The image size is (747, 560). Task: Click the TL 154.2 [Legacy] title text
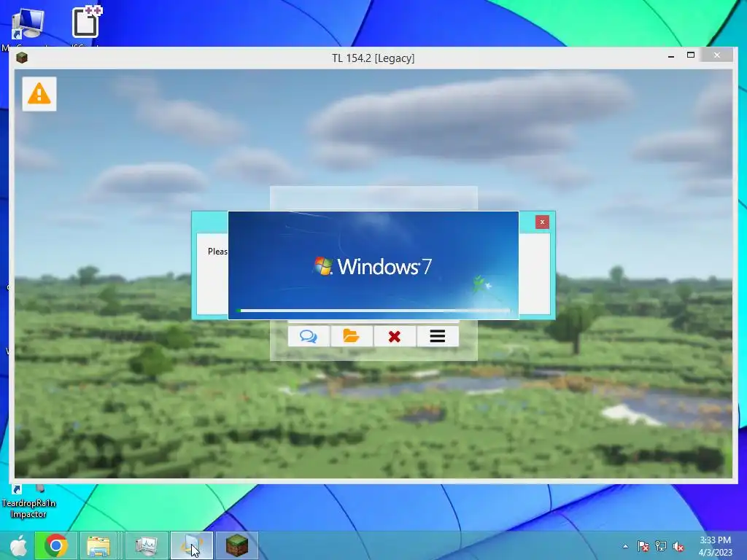pyautogui.click(x=373, y=58)
